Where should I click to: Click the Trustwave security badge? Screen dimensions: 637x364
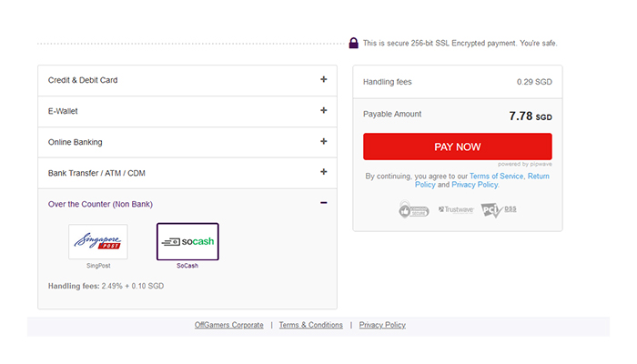(456, 209)
